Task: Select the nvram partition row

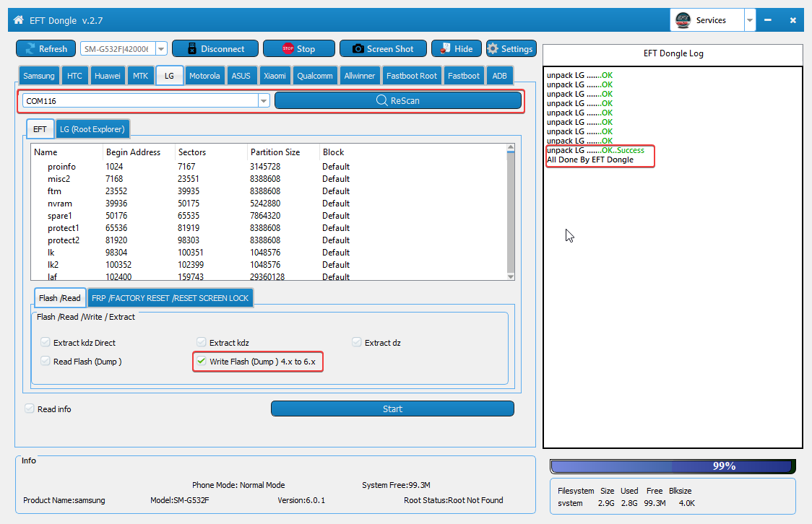Action: point(60,204)
